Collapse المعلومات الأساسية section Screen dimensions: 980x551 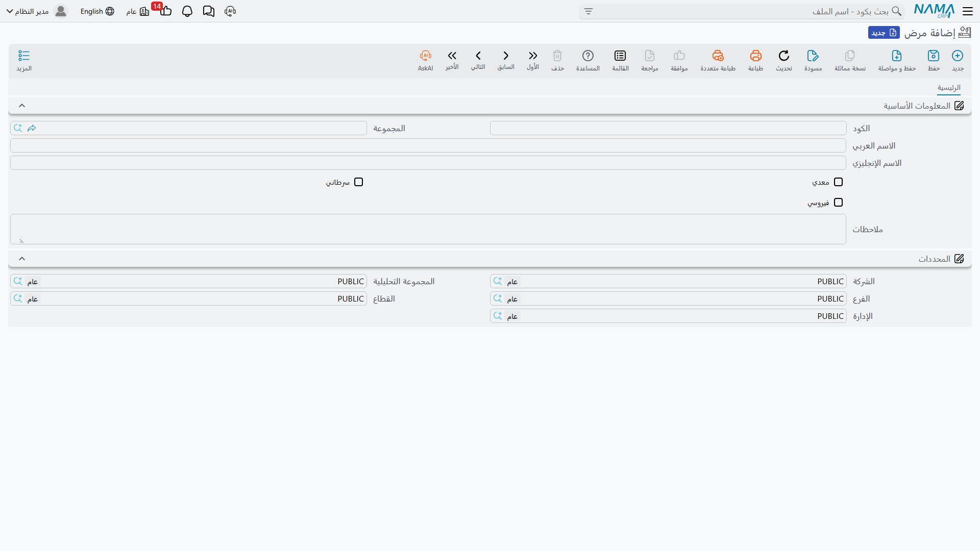tap(22, 106)
